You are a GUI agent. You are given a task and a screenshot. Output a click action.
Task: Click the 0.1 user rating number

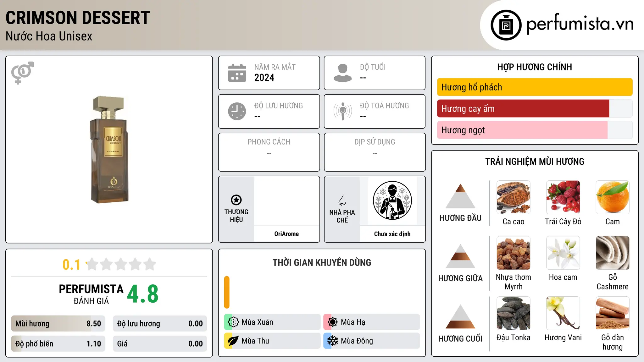71,265
